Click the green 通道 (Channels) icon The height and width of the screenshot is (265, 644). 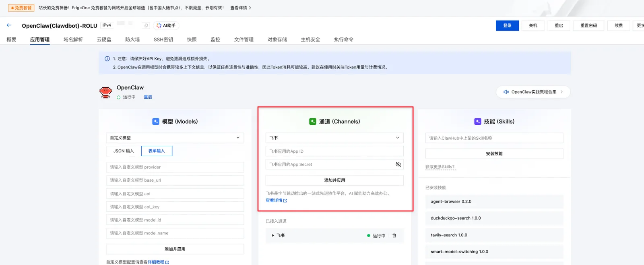point(313,121)
